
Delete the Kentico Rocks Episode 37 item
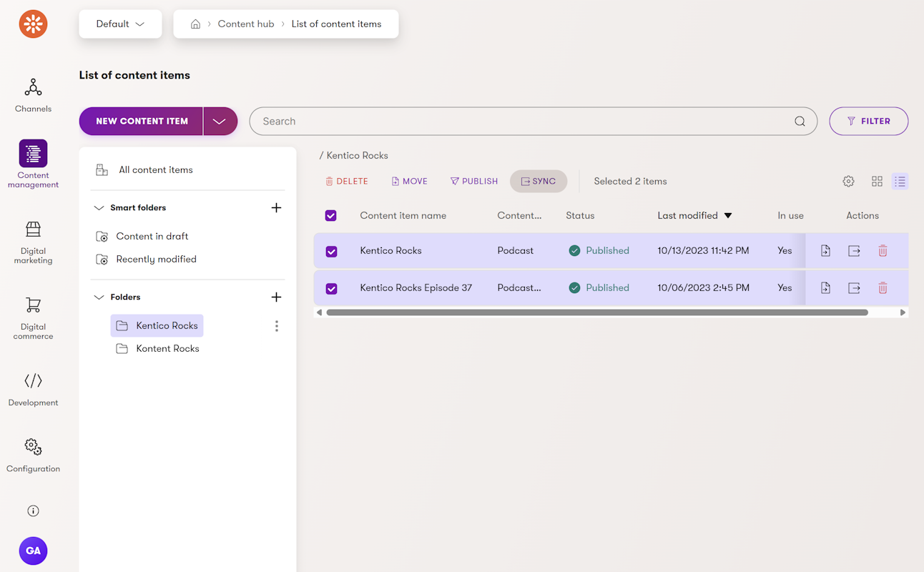883,288
